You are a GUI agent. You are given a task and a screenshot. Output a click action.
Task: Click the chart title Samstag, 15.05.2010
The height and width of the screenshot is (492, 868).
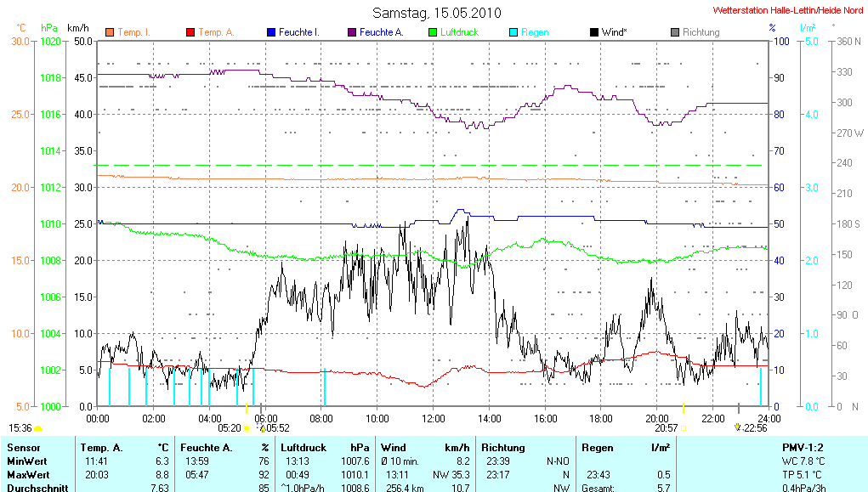coord(437,13)
